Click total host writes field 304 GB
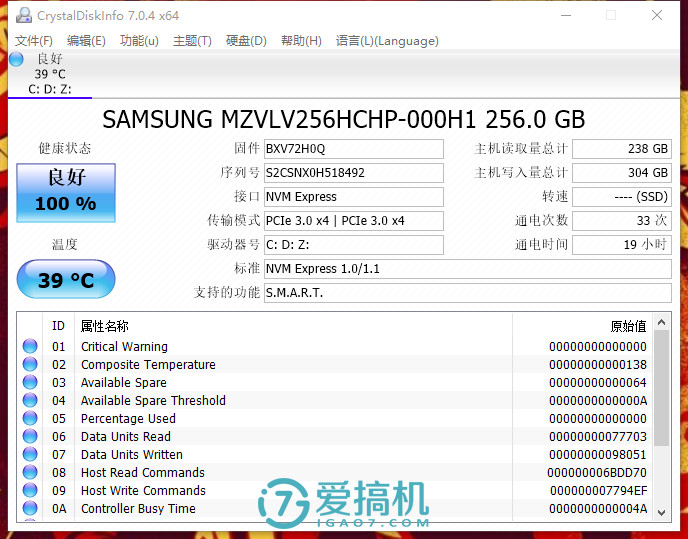 click(622, 173)
